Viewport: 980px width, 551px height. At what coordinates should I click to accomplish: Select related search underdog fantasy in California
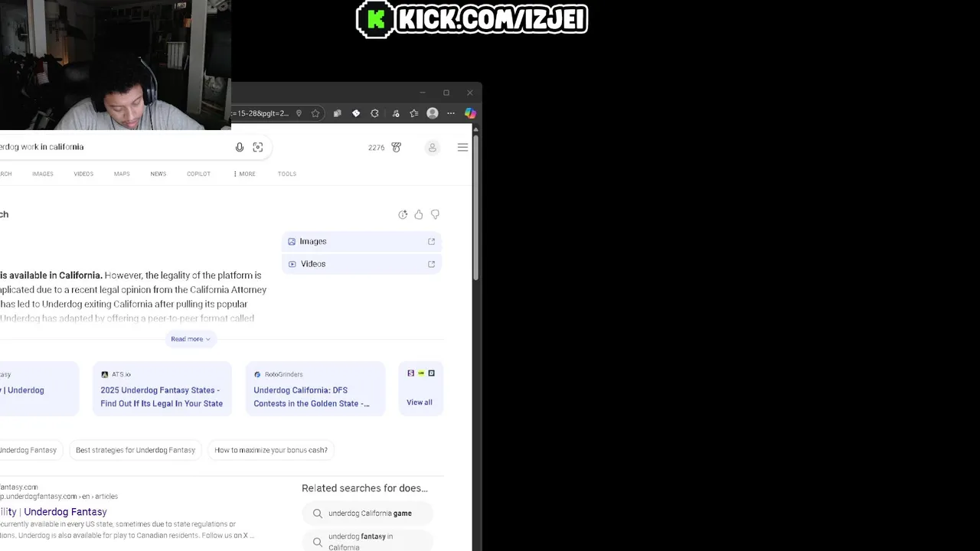point(368,541)
